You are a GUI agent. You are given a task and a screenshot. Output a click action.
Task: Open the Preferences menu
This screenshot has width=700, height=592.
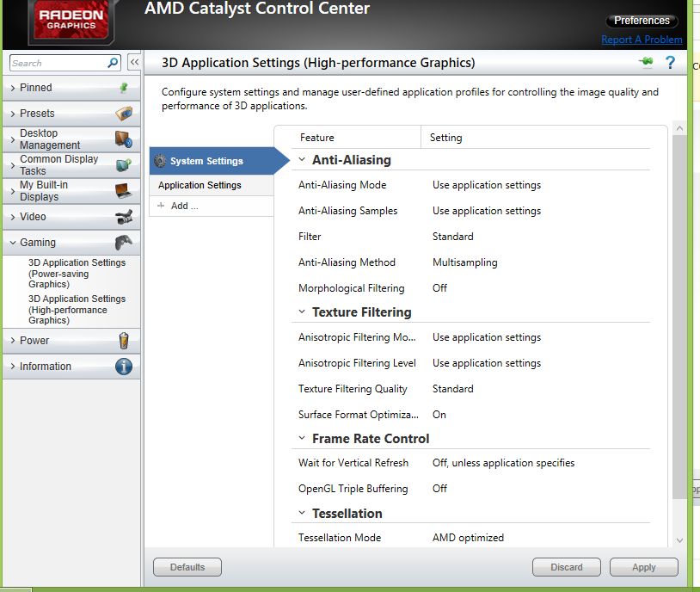tap(642, 21)
